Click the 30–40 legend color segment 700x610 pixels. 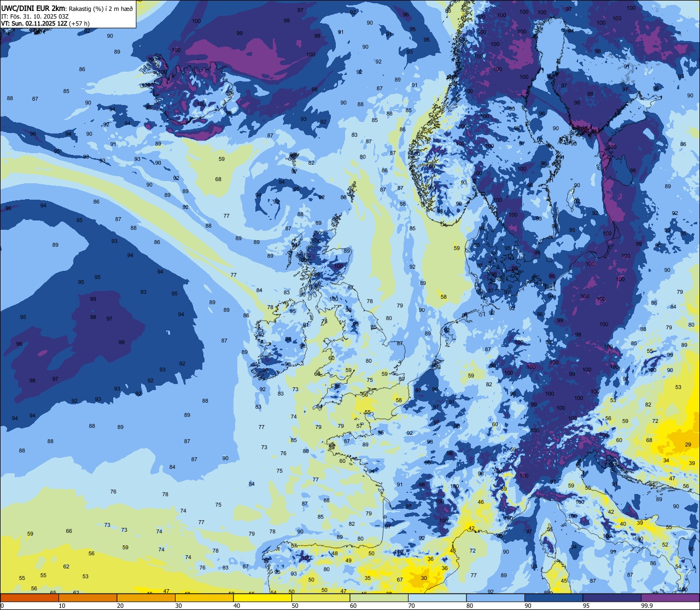205,598
